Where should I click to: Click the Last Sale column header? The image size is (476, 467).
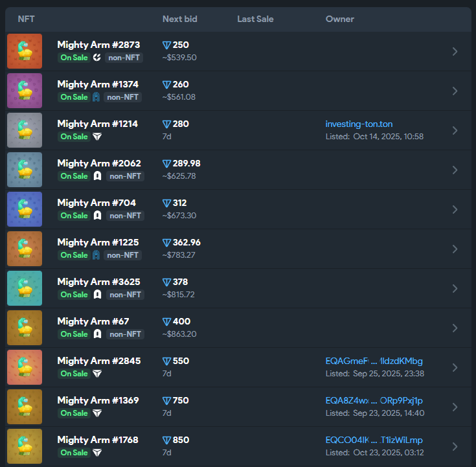(x=255, y=19)
